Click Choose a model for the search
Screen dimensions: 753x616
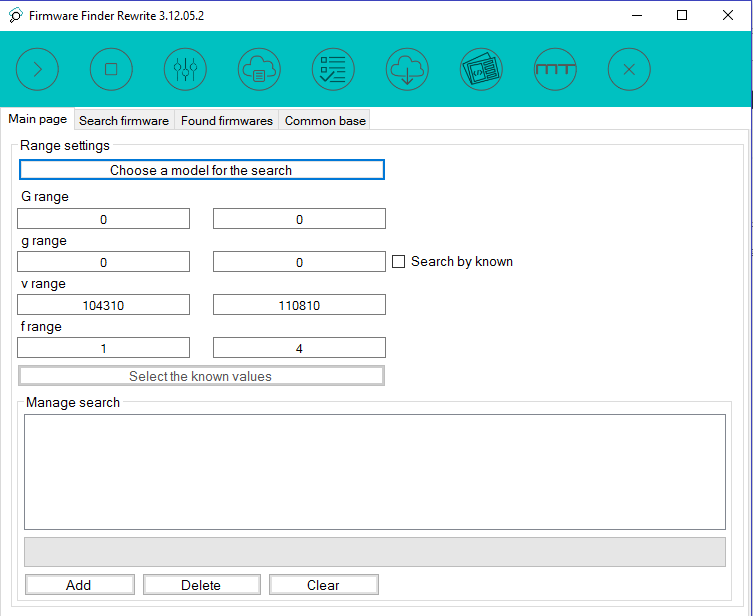(x=201, y=170)
